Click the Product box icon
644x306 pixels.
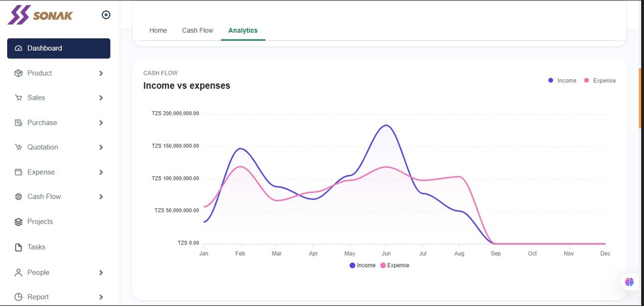18,73
